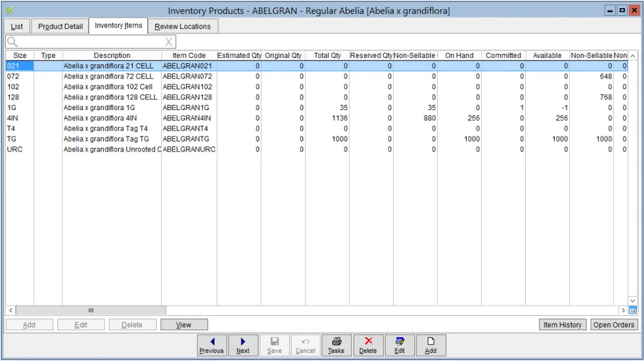Click Committed value 1 in 1G row
Viewport: 644px width, 361px height.
click(x=522, y=108)
